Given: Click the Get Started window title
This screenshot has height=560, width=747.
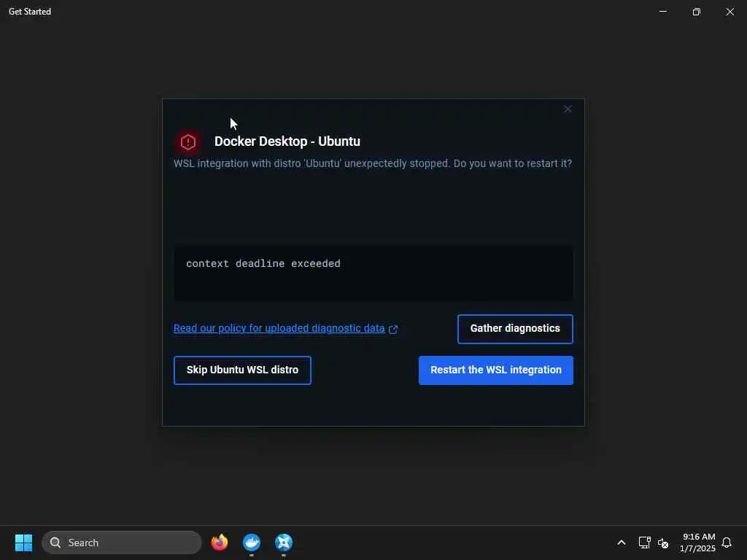Looking at the screenshot, I should 29,12.
